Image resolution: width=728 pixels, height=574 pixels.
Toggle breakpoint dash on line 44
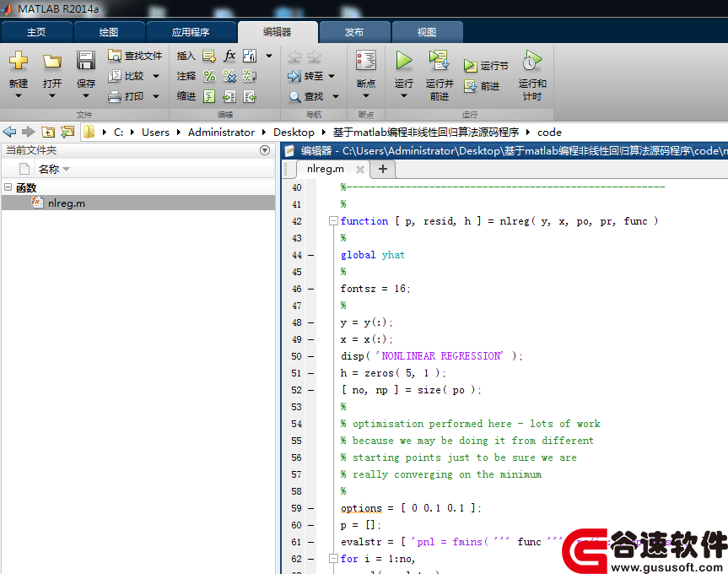(x=311, y=255)
